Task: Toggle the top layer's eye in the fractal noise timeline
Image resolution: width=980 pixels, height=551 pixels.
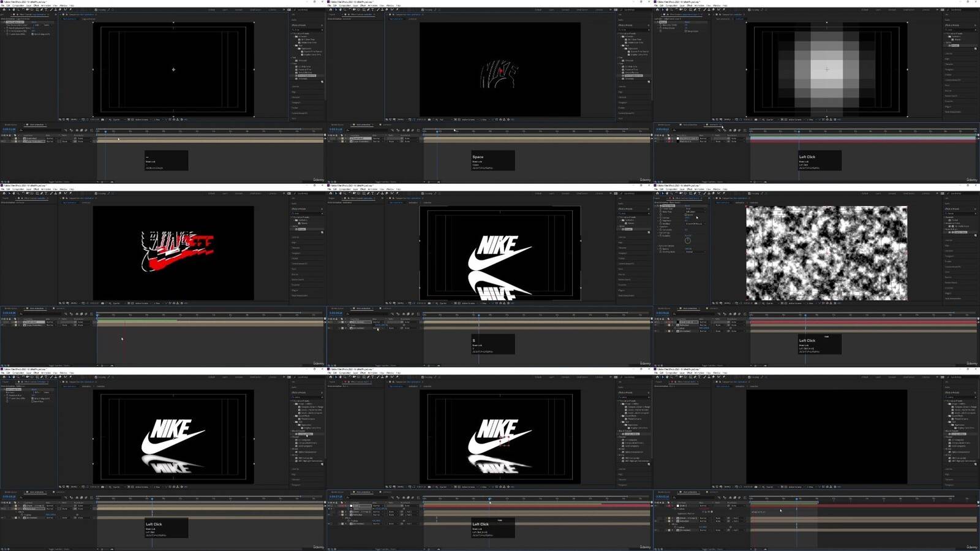Action: pyautogui.click(x=656, y=322)
